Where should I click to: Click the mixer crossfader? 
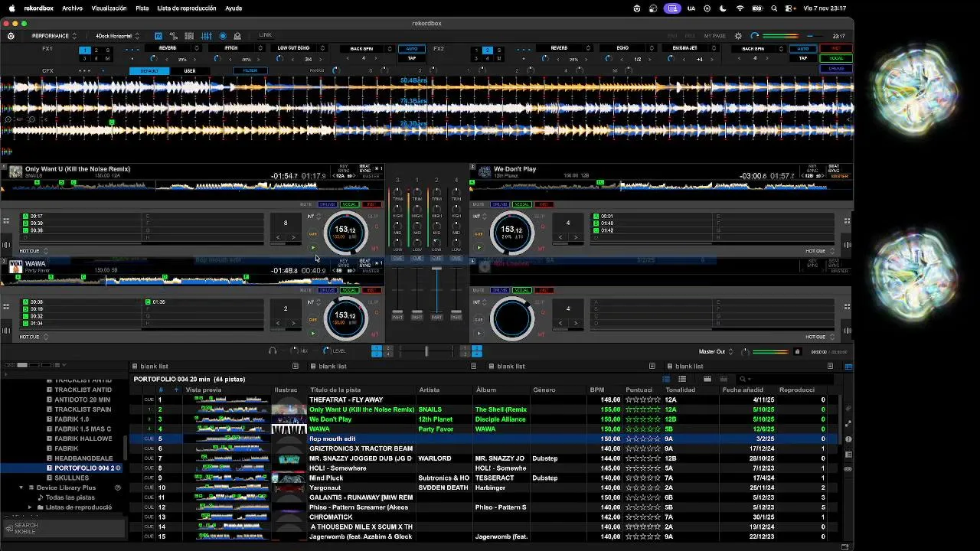426,350
